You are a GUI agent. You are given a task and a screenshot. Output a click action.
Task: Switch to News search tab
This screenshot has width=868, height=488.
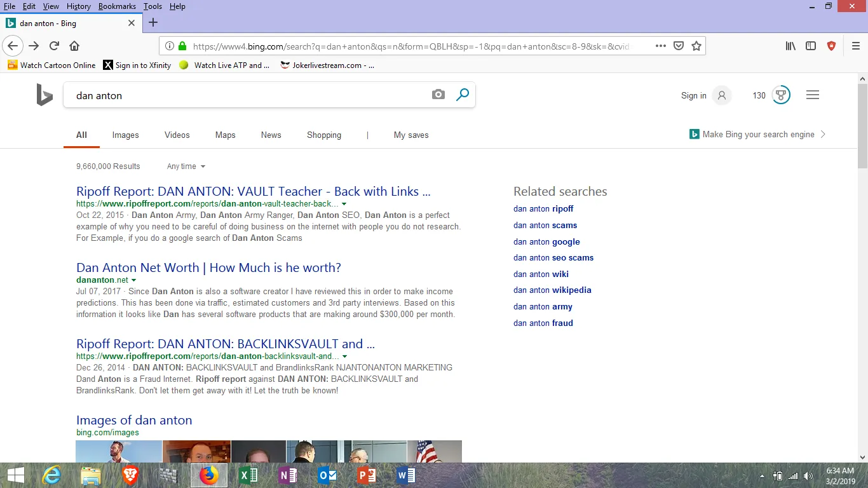tap(271, 135)
